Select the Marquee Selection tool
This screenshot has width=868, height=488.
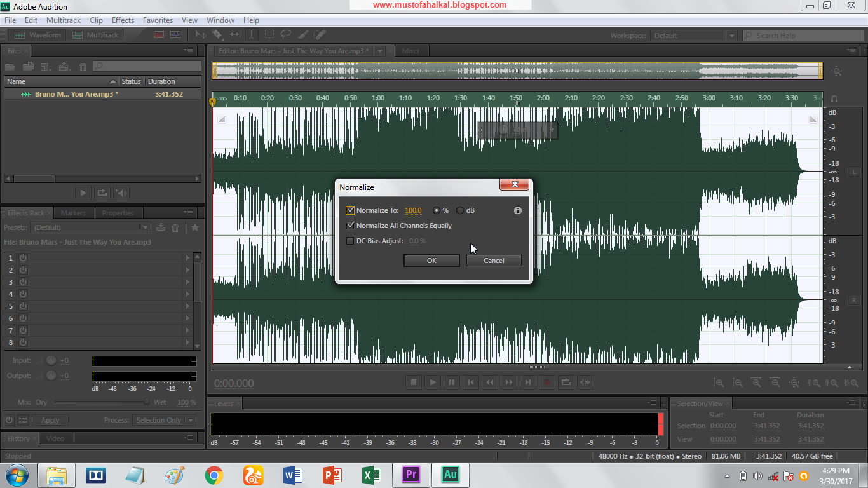coord(269,35)
